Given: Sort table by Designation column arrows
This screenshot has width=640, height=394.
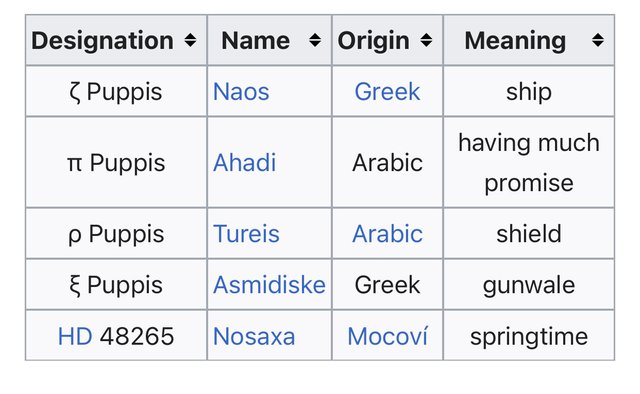Looking at the screenshot, I should (x=190, y=40).
